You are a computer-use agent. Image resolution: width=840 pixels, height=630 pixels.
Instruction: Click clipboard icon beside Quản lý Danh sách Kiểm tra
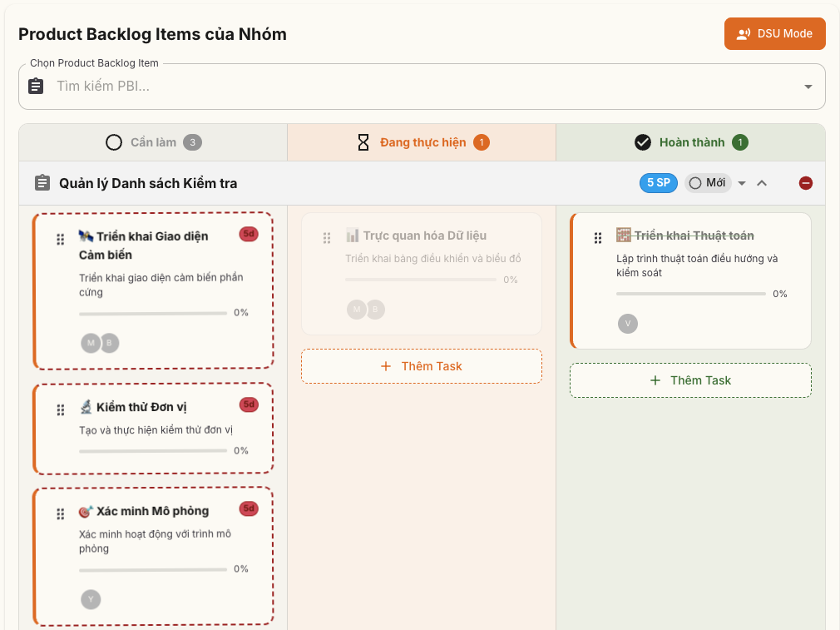pyautogui.click(x=42, y=183)
